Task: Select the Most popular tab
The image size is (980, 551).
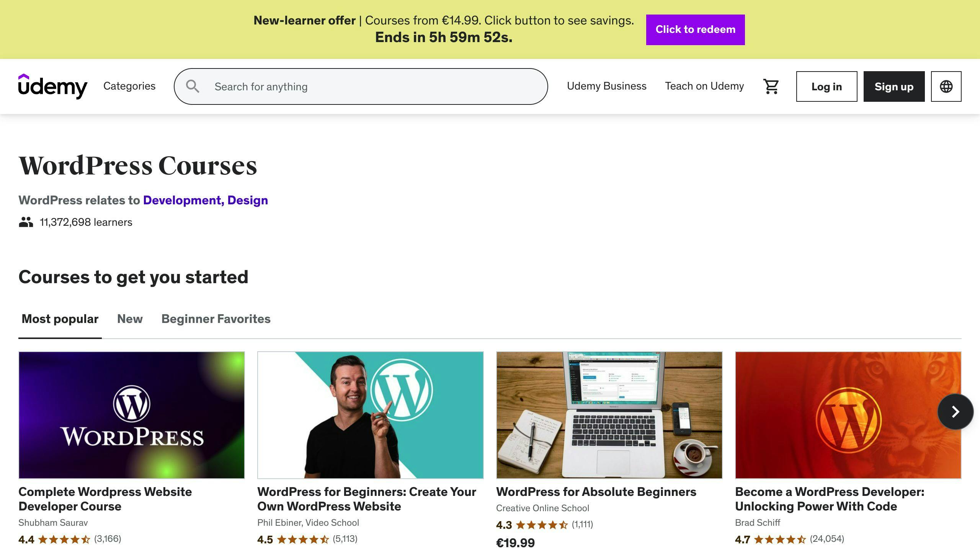Action: pyautogui.click(x=60, y=319)
